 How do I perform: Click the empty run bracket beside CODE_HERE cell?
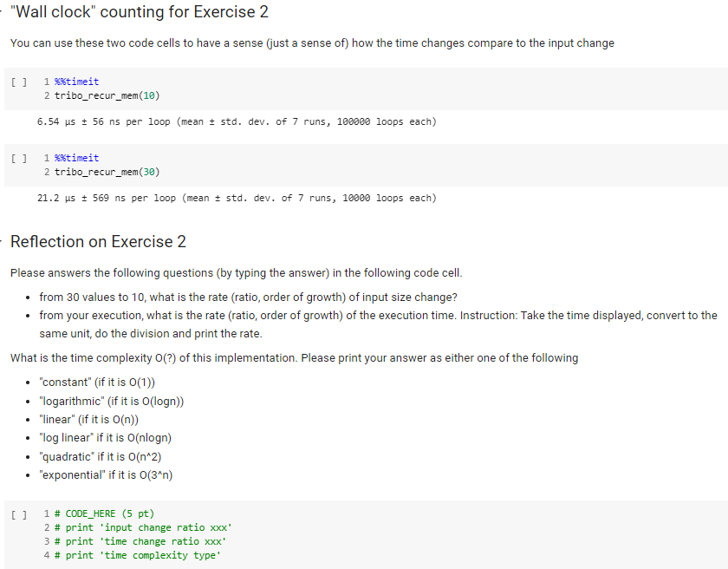pyautogui.click(x=17, y=513)
